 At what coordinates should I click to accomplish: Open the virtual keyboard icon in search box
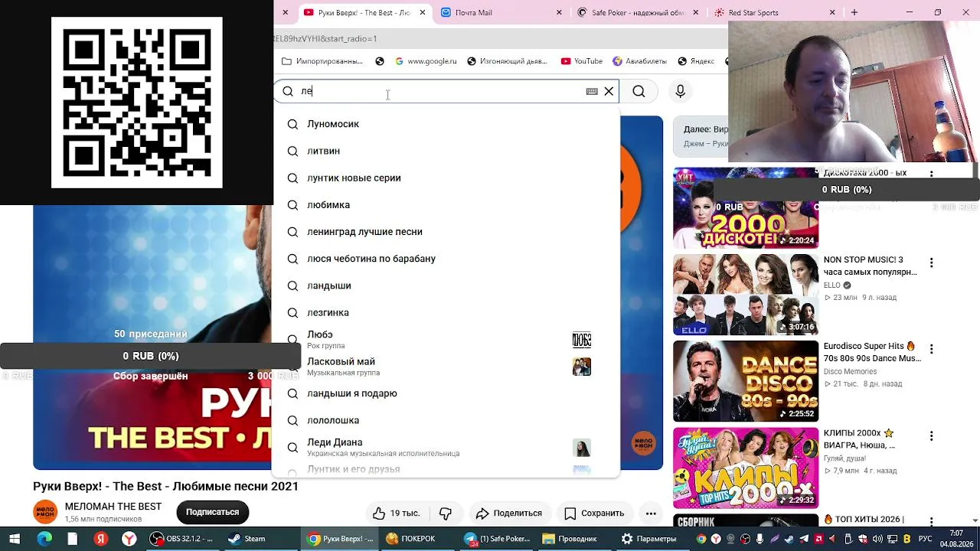(x=592, y=91)
